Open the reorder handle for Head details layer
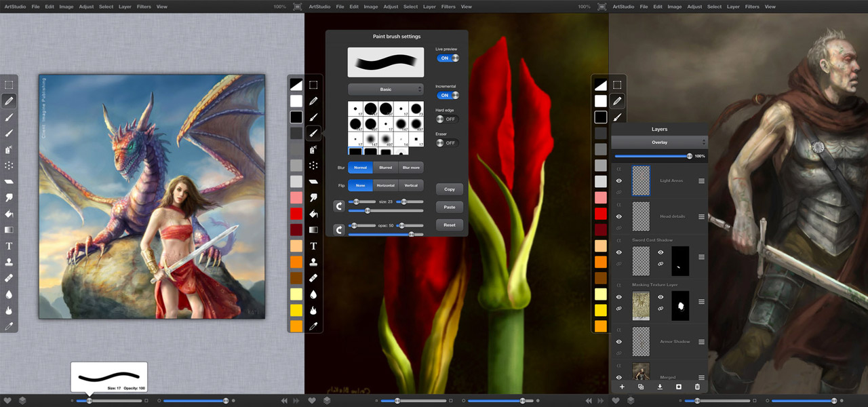The image size is (868, 407). (x=701, y=216)
